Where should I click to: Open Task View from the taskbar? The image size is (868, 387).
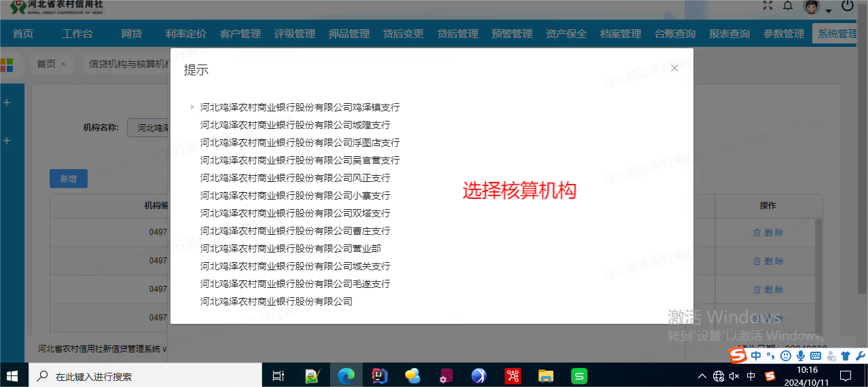click(278, 375)
